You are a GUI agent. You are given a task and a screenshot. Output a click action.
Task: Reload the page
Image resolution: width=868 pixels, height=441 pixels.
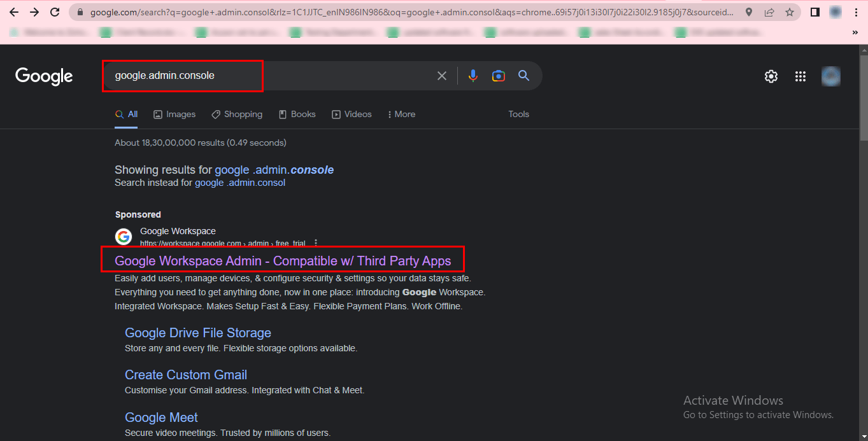(55, 12)
